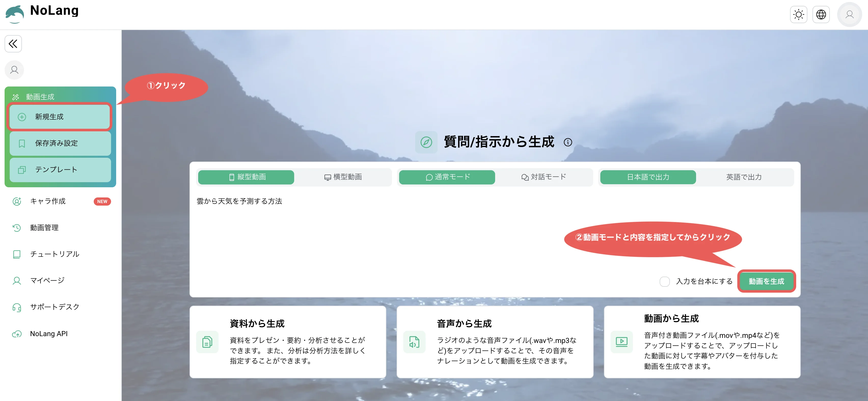The width and height of the screenshot is (868, 401).
Task: Open the 資料から生成 card
Action: coord(288,342)
